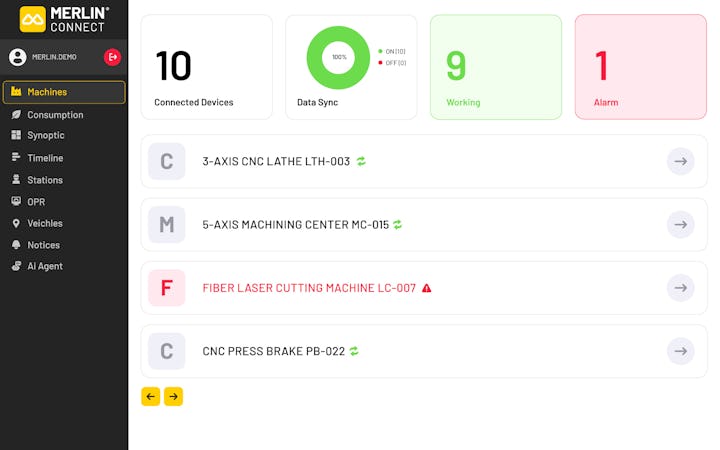Click the red alarm warning icon on LC-007

pos(427,288)
